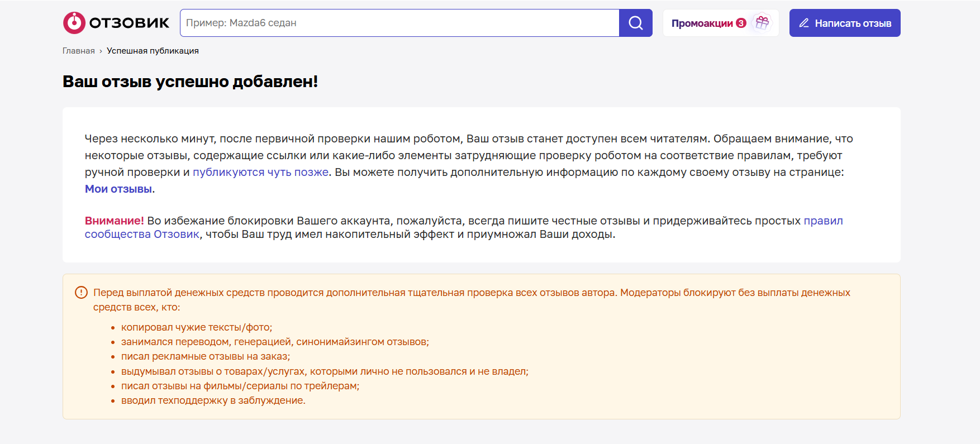Click the Otzovik round logo icon

click(74, 23)
